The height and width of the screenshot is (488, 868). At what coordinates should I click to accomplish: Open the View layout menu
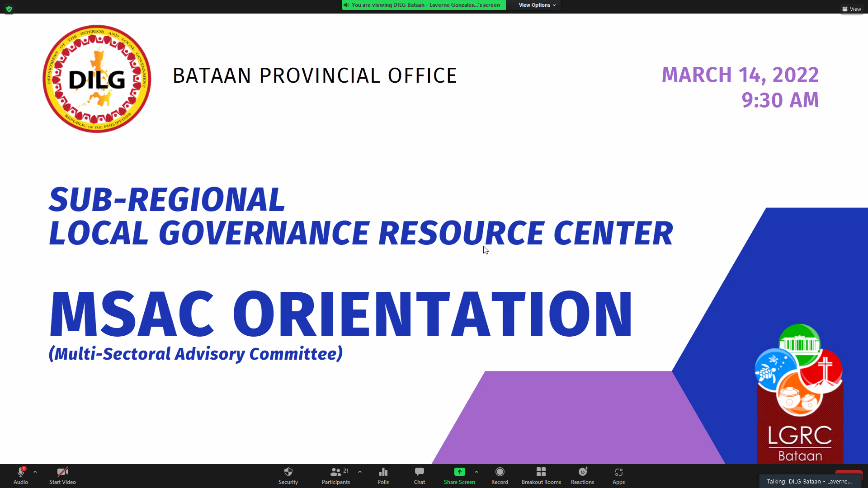tap(852, 9)
